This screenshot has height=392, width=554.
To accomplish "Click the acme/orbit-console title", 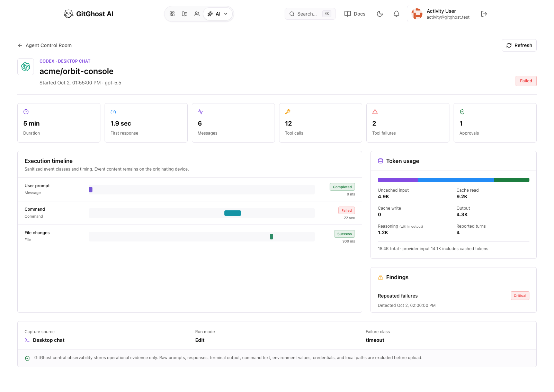I will pyautogui.click(x=77, y=71).
